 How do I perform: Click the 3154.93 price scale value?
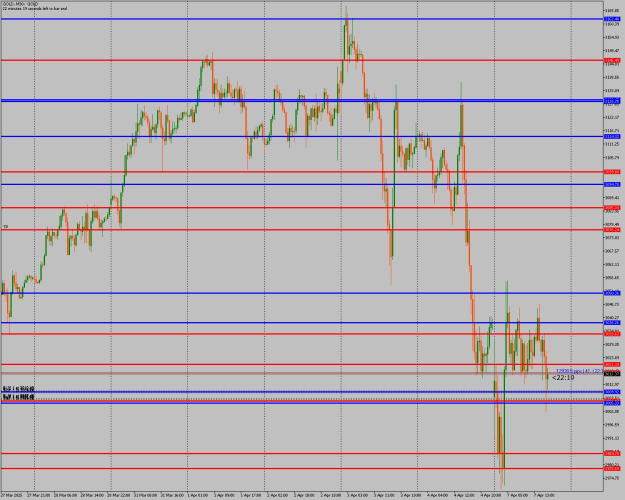coord(612,37)
